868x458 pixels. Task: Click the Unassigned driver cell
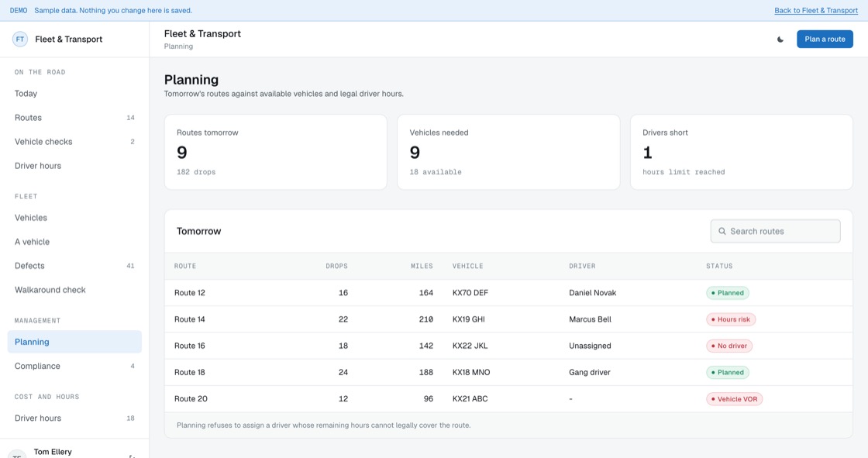[x=590, y=346]
